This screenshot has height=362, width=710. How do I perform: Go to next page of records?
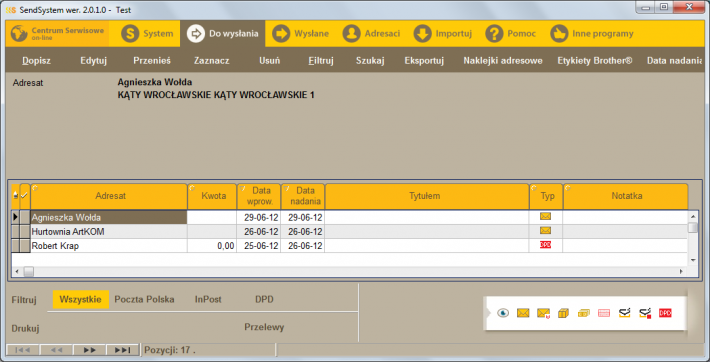[90, 350]
